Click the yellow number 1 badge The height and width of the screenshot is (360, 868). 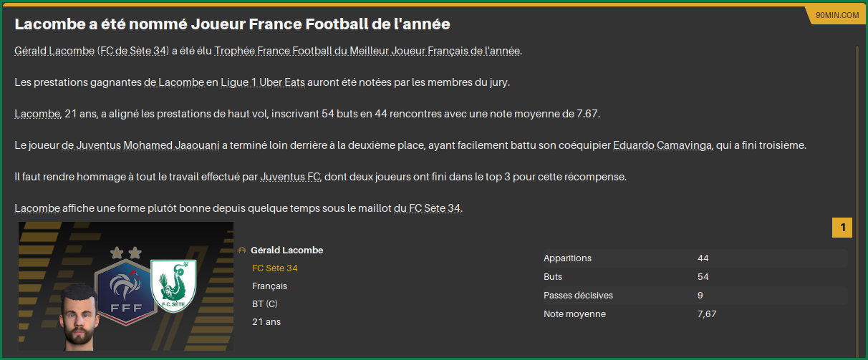click(x=842, y=228)
